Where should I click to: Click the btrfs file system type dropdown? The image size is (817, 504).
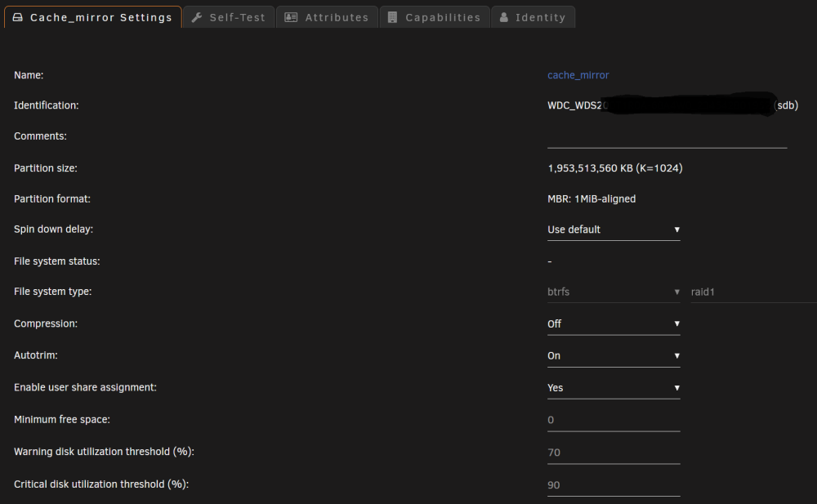614,292
